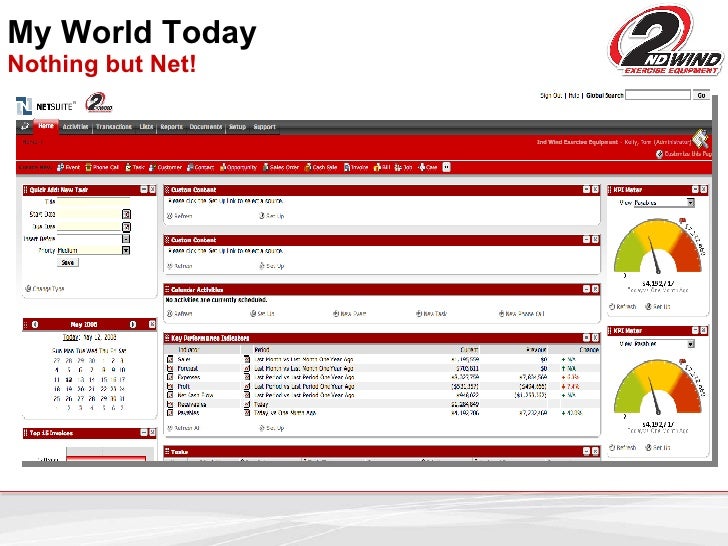Create a new Event from the Create New bar
Image resolution: width=728 pixels, height=546 pixels.
pyautogui.click(x=68, y=167)
